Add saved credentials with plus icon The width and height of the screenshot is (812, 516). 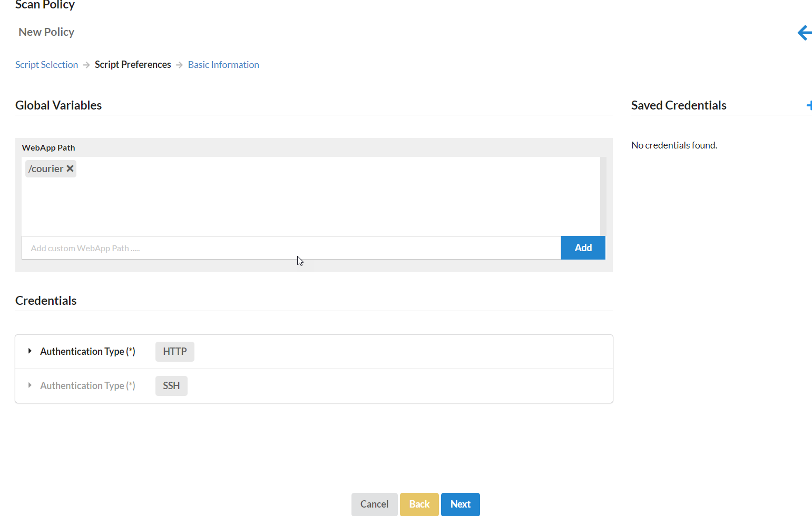tap(809, 105)
